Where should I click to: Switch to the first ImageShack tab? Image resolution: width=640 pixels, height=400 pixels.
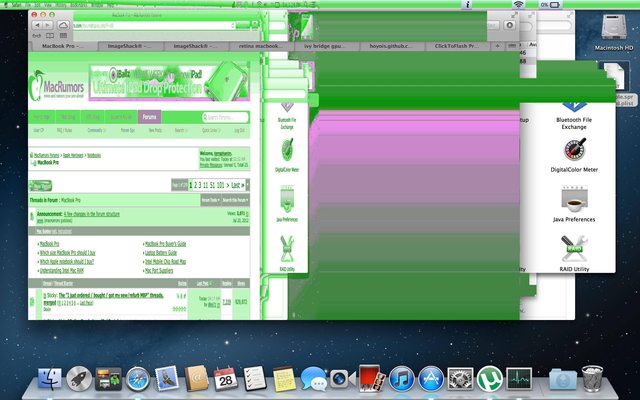click(x=131, y=46)
